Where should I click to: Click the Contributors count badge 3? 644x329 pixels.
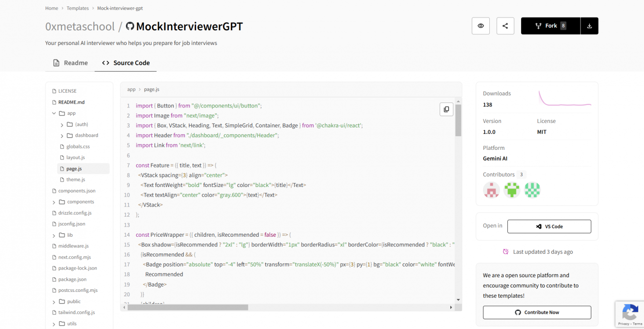(x=522, y=175)
